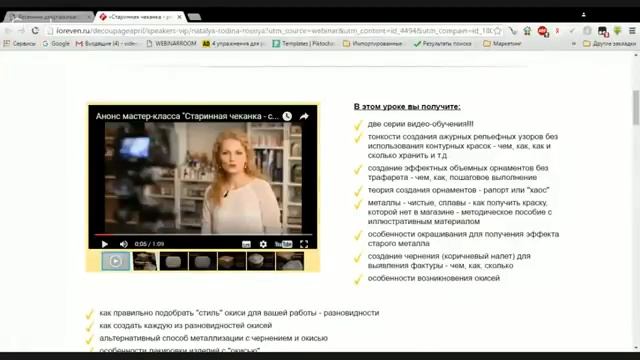Close the 'Старинная чеканка' tab
The image size is (640, 360).
[179, 17]
